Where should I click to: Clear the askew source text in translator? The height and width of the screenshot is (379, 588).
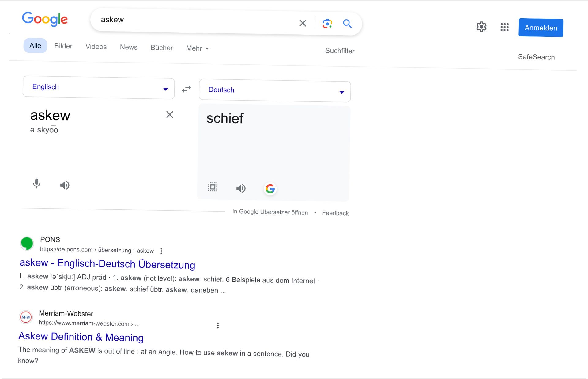170,115
